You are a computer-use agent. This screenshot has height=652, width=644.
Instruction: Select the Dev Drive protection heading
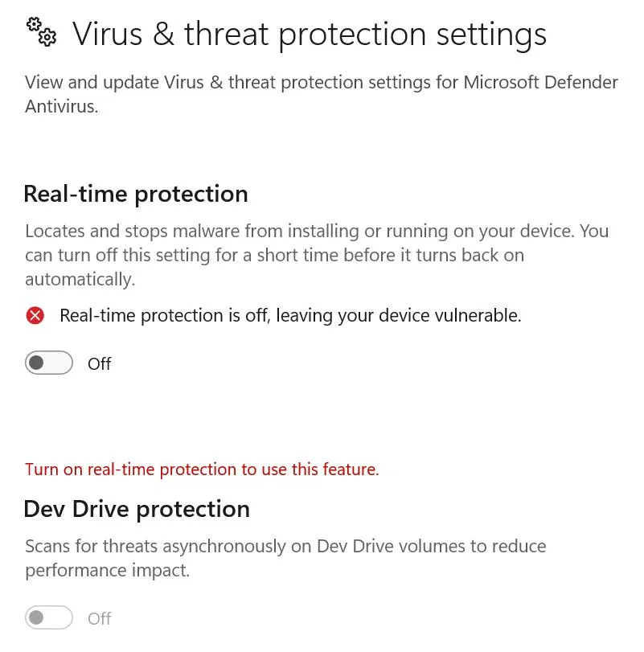click(137, 509)
